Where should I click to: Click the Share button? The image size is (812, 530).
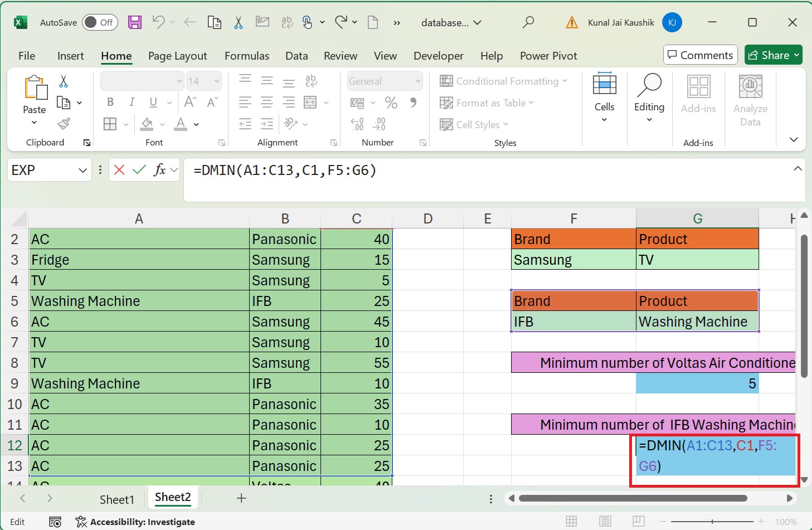(x=774, y=55)
